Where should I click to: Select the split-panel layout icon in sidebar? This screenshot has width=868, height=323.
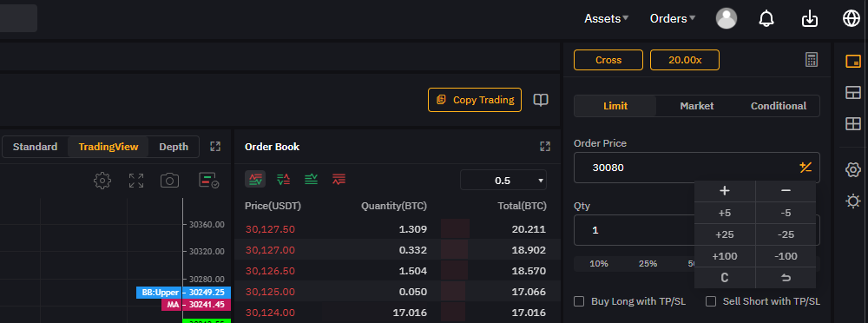(853, 93)
